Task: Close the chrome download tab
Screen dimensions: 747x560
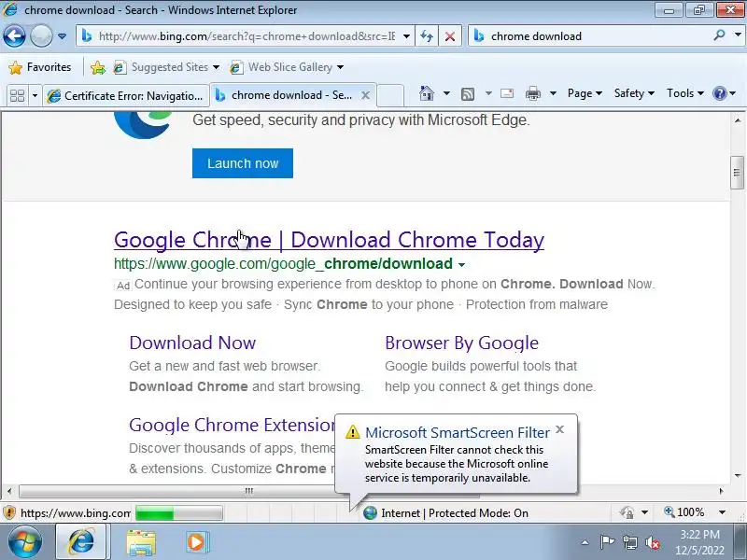Action: 365,95
